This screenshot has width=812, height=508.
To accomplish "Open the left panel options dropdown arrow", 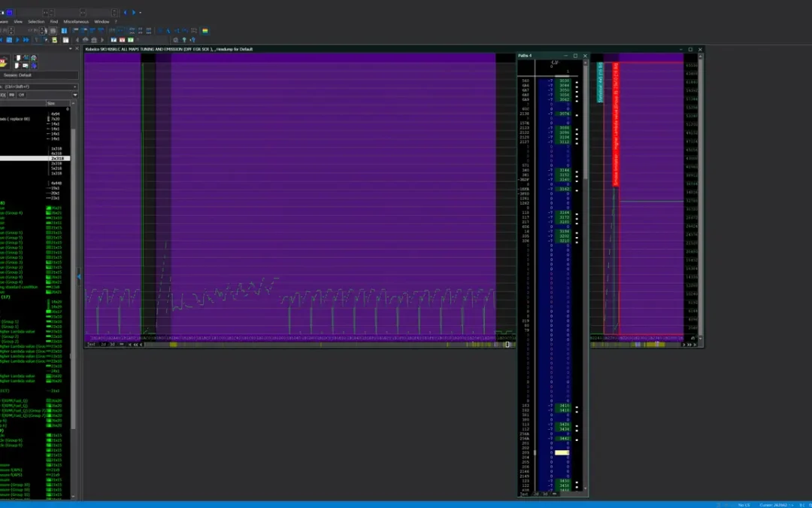I will point(71,49).
